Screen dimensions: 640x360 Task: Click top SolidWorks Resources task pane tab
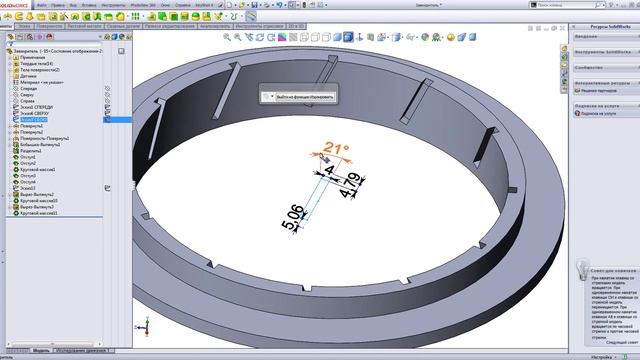pos(564,49)
